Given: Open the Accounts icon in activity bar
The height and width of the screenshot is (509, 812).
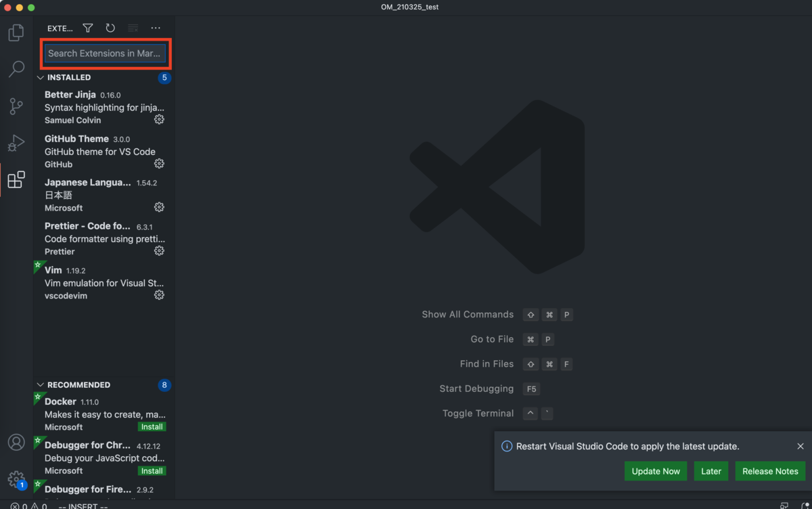Looking at the screenshot, I should pos(16,442).
